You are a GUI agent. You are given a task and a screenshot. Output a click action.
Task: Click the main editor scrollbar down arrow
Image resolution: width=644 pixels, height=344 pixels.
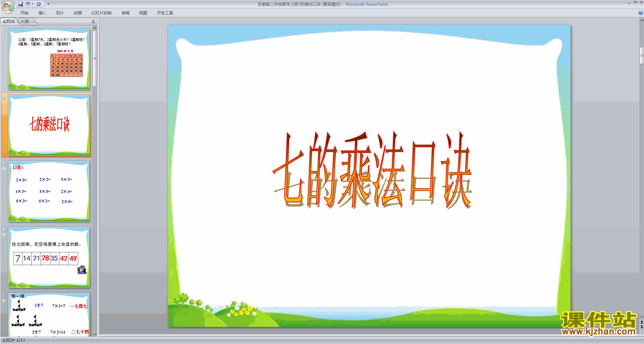[x=642, y=317]
